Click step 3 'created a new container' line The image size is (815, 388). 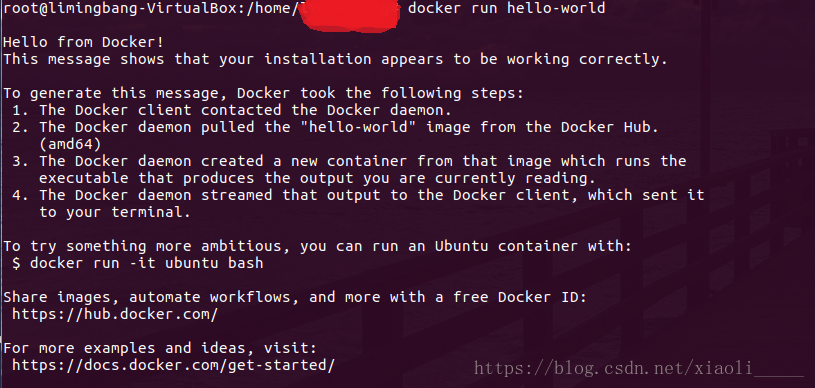coord(349,161)
